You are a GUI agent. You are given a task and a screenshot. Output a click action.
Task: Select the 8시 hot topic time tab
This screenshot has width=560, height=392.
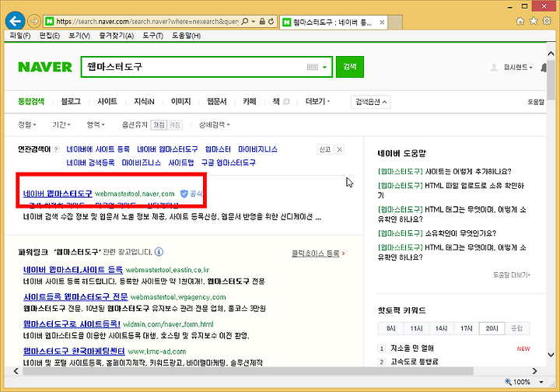pyautogui.click(x=390, y=328)
